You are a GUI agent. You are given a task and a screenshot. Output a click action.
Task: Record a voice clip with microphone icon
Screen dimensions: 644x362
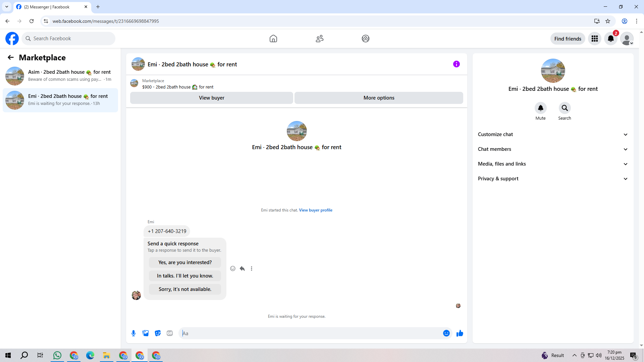[x=133, y=333]
